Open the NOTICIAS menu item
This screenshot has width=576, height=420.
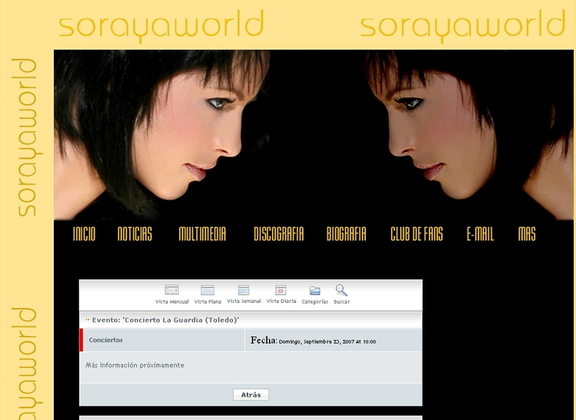pos(135,234)
